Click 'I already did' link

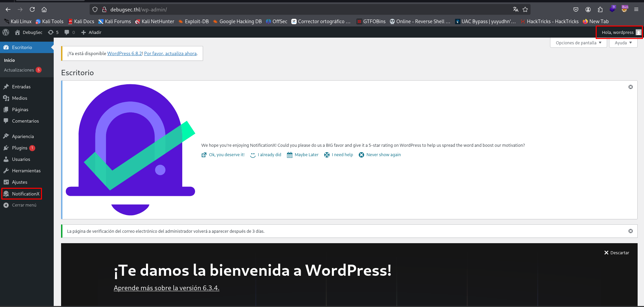pyautogui.click(x=266, y=155)
